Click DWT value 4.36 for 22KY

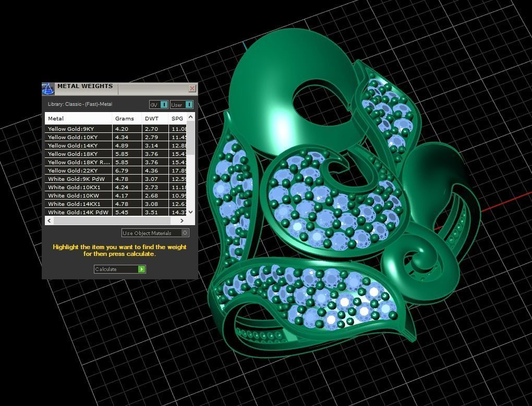click(x=151, y=170)
